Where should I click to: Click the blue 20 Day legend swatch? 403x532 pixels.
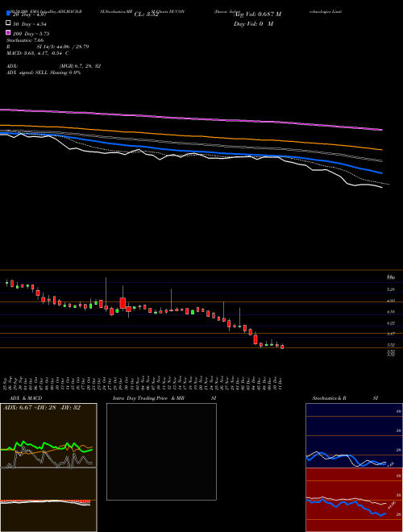coord(8,14)
